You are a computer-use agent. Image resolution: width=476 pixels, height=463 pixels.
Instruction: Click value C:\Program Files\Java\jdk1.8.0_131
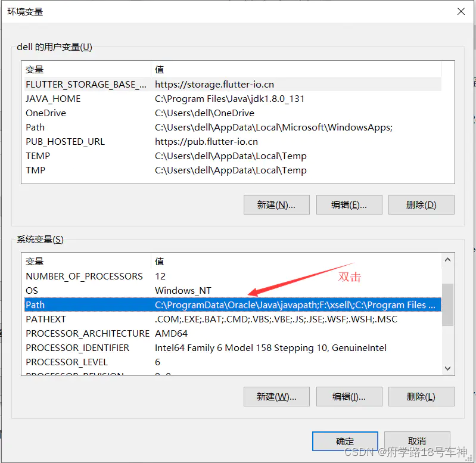coord(229,99)
